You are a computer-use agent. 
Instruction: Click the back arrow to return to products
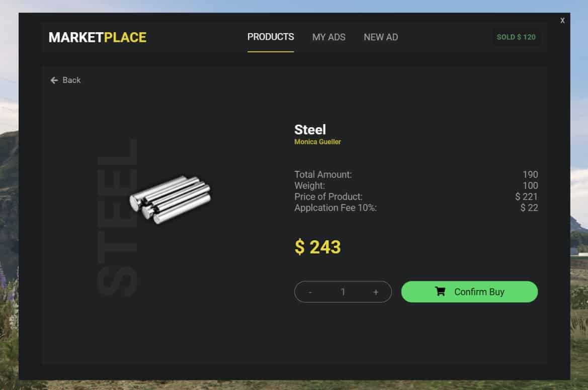[54, 80]
